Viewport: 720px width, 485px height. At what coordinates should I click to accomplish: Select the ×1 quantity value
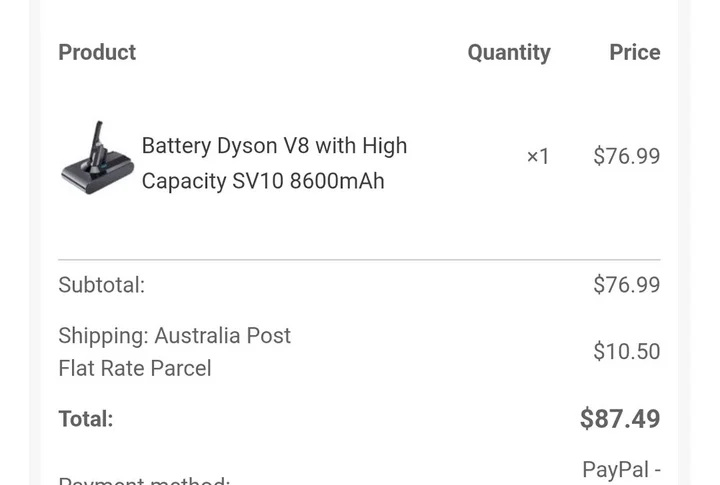pyautogui.click(x=538, y=156)
